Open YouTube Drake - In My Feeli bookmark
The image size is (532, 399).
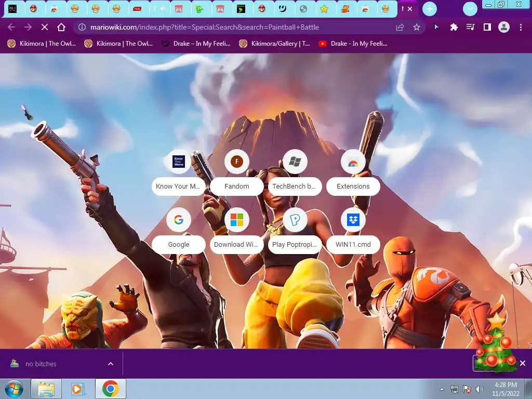[353, 44]
